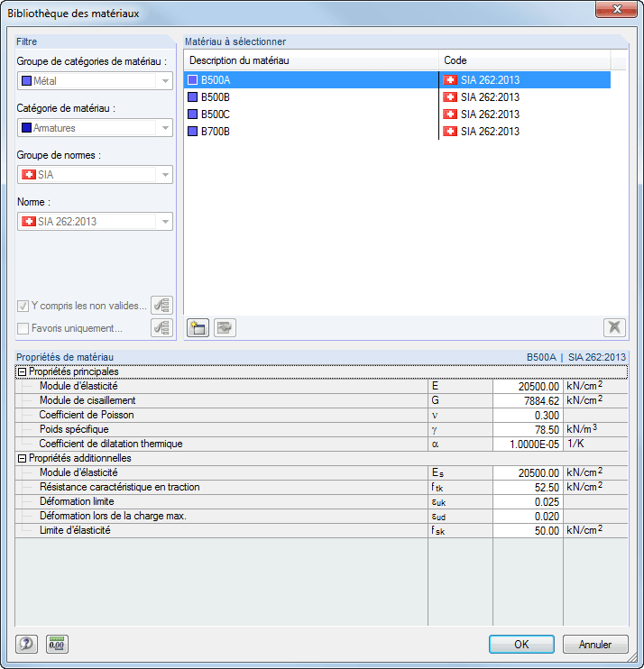Click the 7884.62 shear modulus value
Screen dimensions: 644x669
(528, 401)
